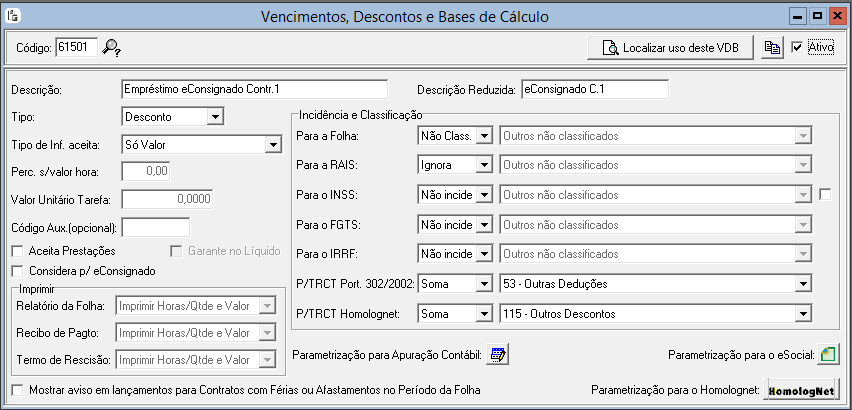Open Para o INSS classification list
852x410 pixels.
point(803,194)
